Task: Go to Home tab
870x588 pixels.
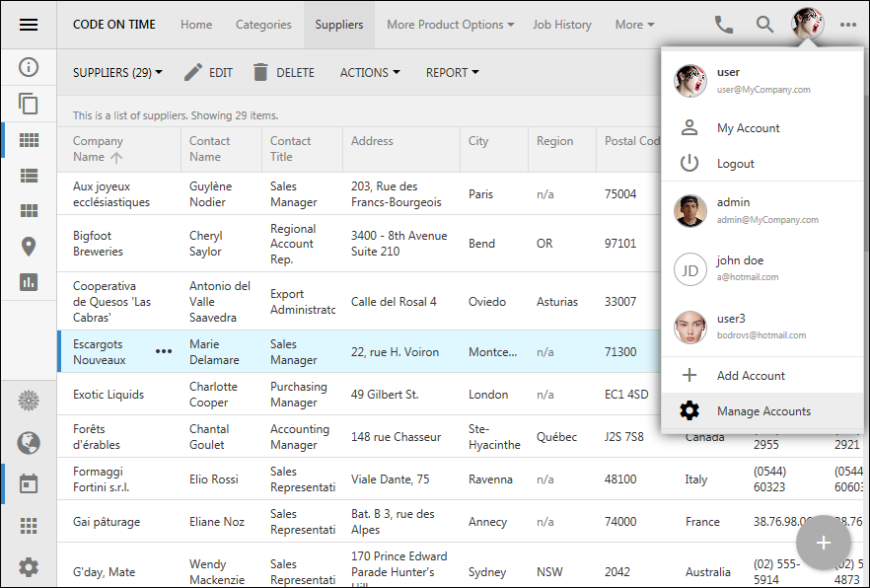Action: click(x=196, y=25)
